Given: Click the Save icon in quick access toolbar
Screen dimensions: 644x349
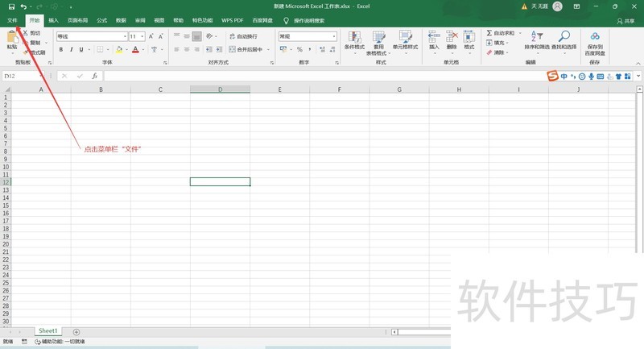Looking at the screenshot, I should (11, 6).
